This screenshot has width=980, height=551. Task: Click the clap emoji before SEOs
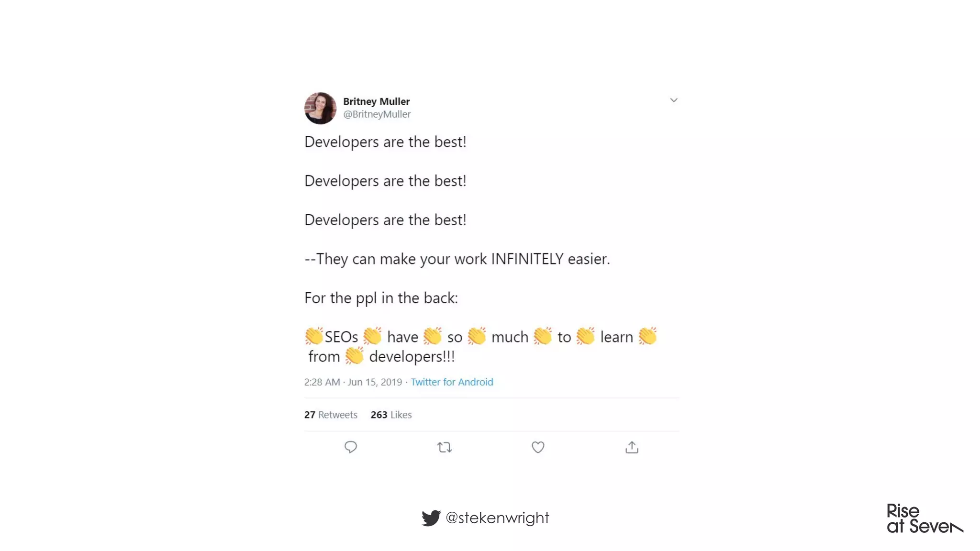314,336
